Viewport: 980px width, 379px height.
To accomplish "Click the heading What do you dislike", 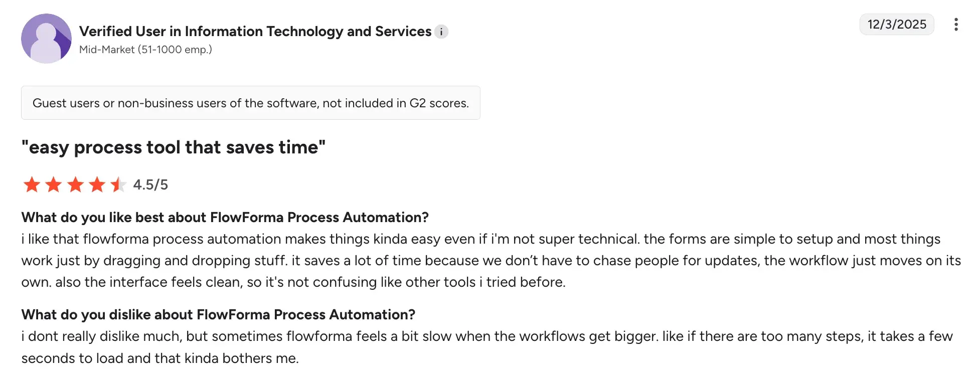I will click(218, 314).
